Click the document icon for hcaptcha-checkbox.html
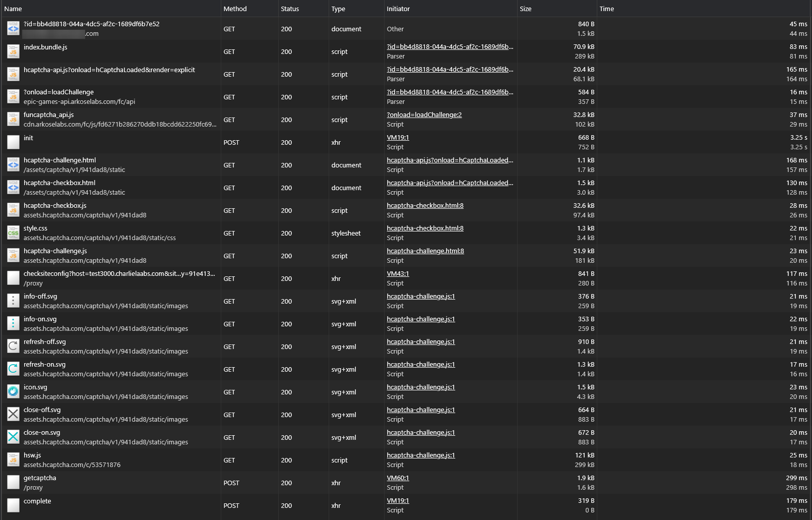 coord(13,187)
